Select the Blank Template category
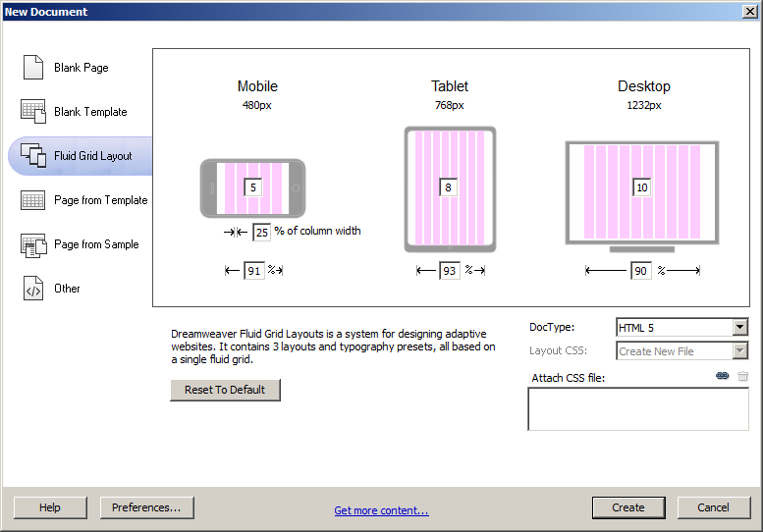Viewport: 763px width, 532px height. pos(90,112)
